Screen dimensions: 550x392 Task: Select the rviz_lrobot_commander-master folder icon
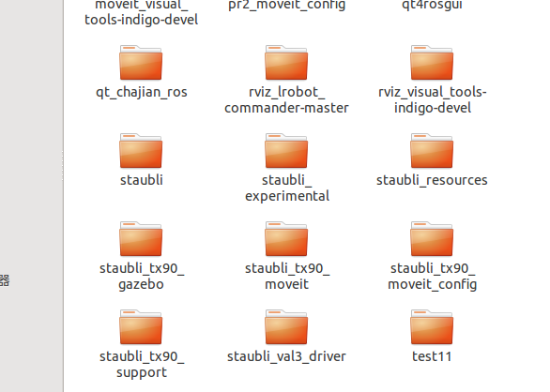[286, 63]
